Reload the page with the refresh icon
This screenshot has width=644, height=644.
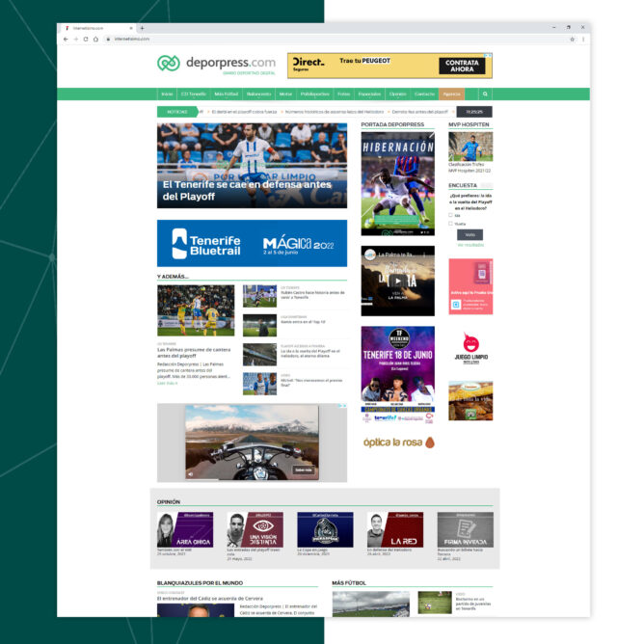pos(86,39)
